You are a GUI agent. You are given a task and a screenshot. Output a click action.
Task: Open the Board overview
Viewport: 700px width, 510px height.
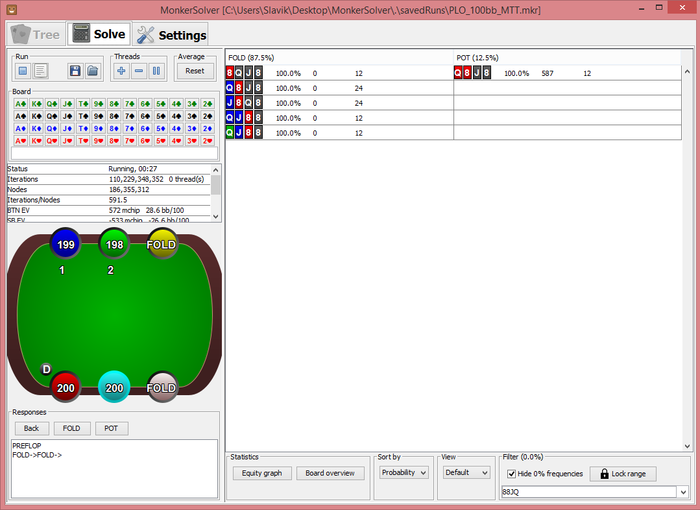[x=330, y=473]
